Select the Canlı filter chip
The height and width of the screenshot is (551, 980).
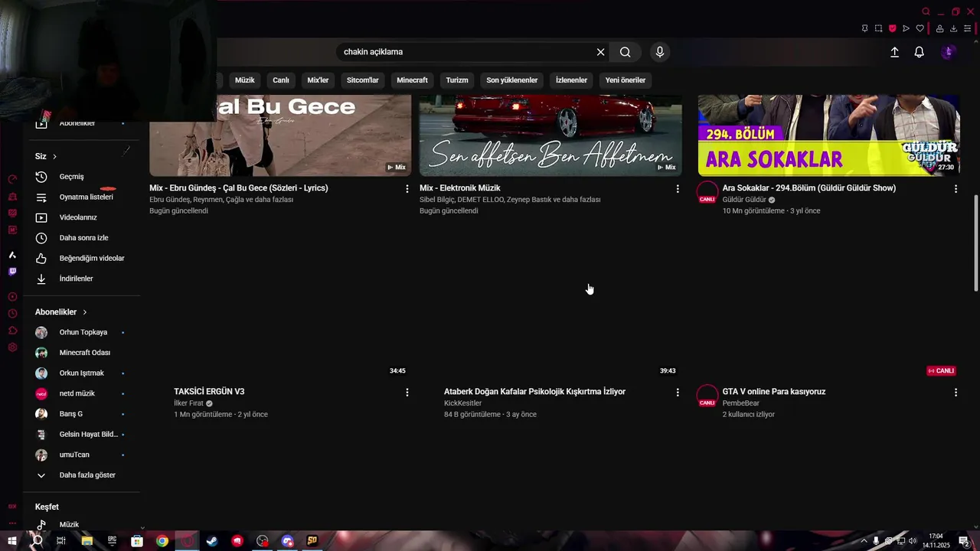281,80
